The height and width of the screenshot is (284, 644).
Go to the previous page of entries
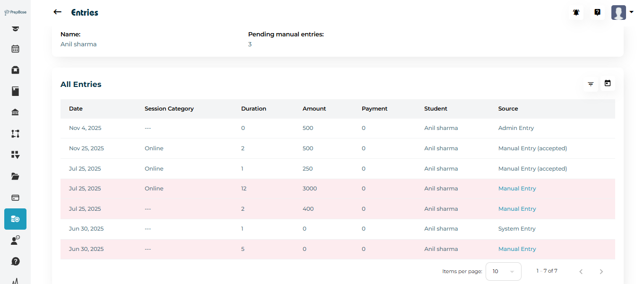point(581,271)
